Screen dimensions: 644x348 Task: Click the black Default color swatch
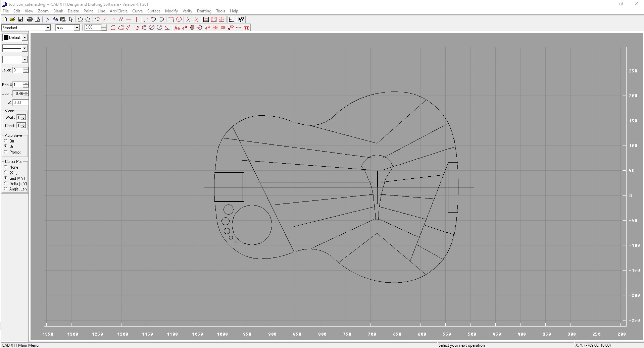pyautogui.click(x=6, y=38)
